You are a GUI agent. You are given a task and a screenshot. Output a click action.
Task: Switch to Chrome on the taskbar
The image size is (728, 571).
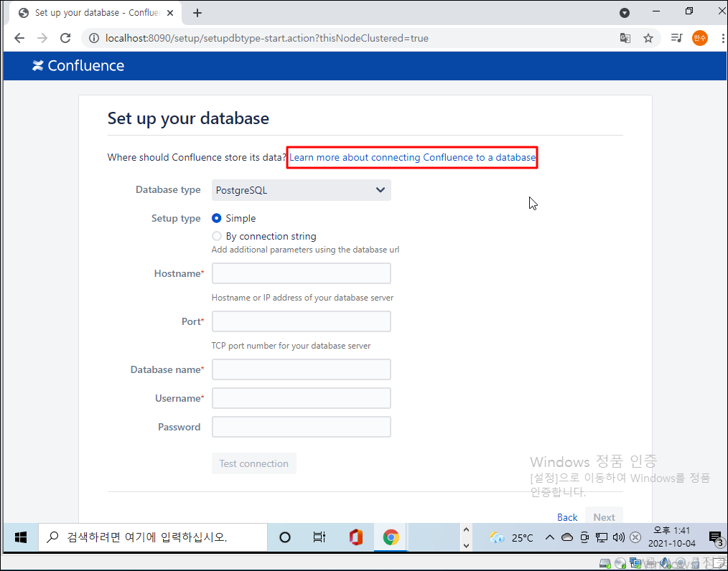pyautogui.click(x=391, y=537)
